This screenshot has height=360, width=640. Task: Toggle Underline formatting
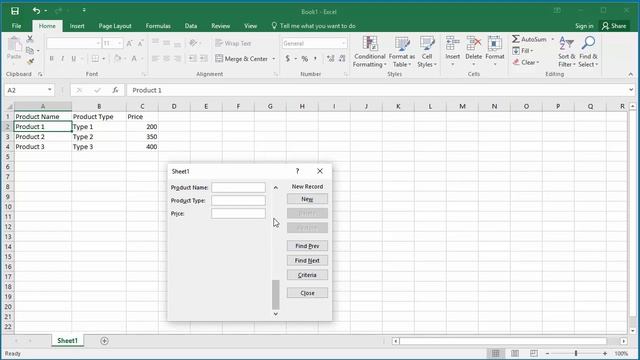73,59
